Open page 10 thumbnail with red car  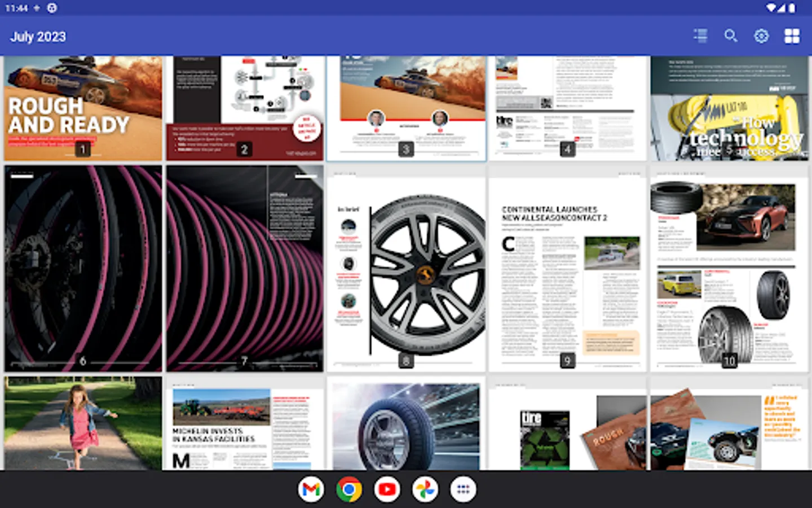(729, 269)
